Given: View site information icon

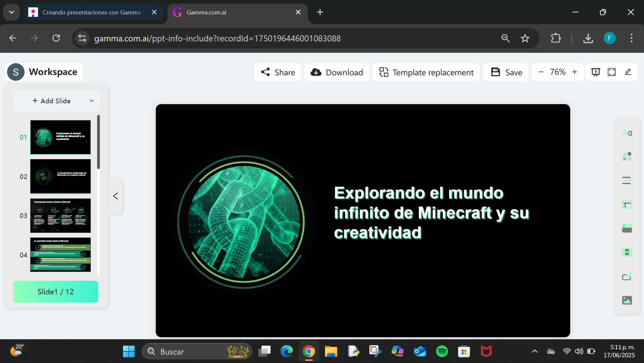Looking at the screenshot, I should (82, 38).
